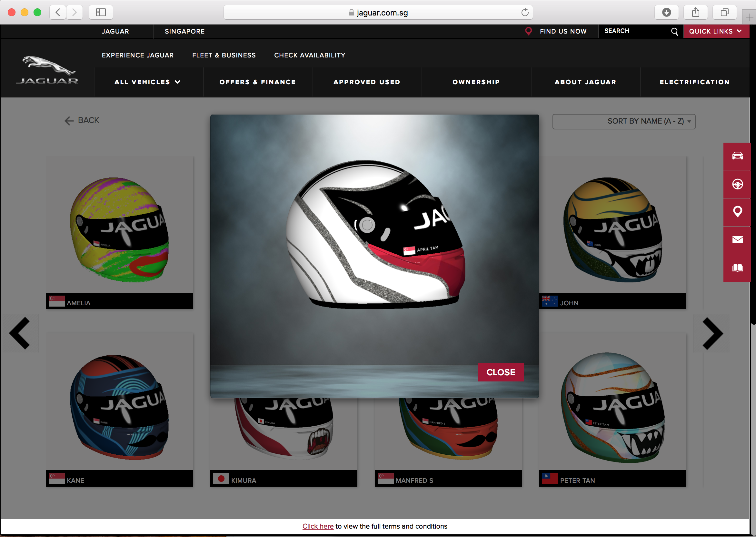Click the SINGAPORE top bar link
Image resolution: width=756 pixels, height=537 pixels.
[x=185, y=31]
